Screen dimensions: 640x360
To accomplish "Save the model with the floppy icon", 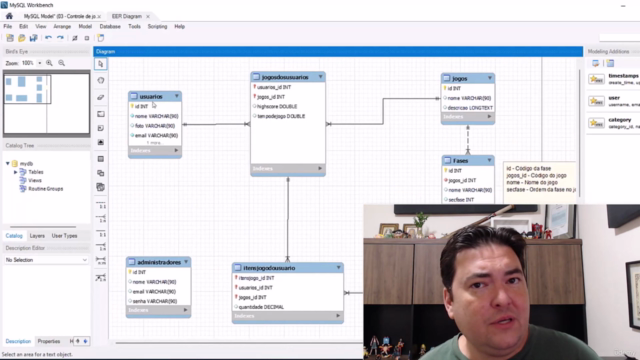I will pyautogui.click(x=33, y=38).
